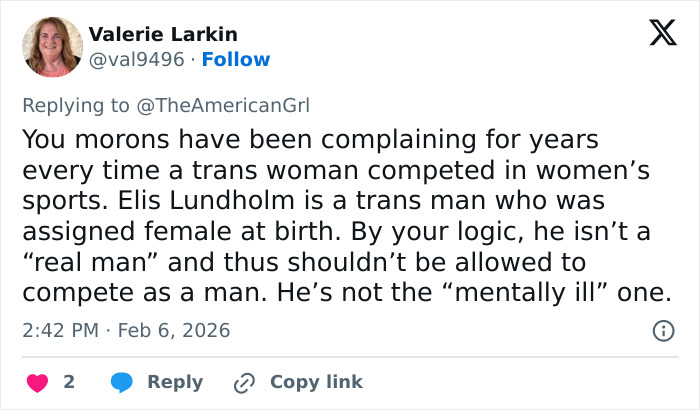Click the chain link icon

point(244,382)
